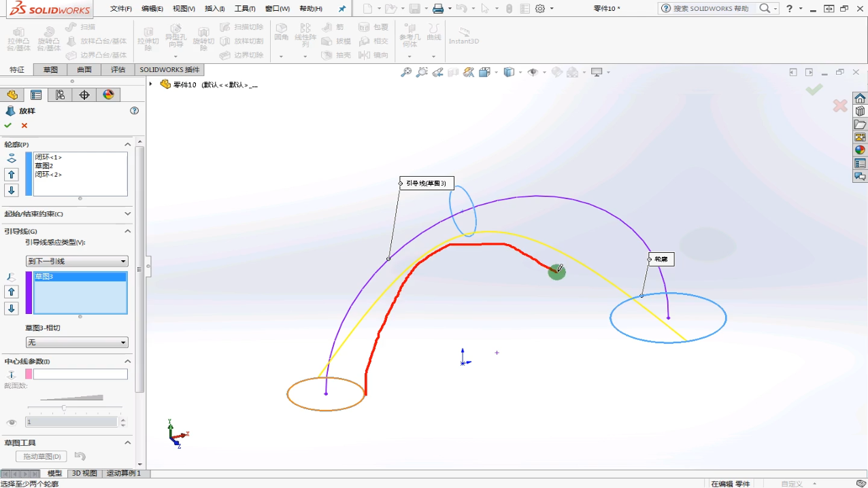Cancel the loft with the red X
Image resolution: width=868 pixels, height=488 pixels.
[24, 125]
